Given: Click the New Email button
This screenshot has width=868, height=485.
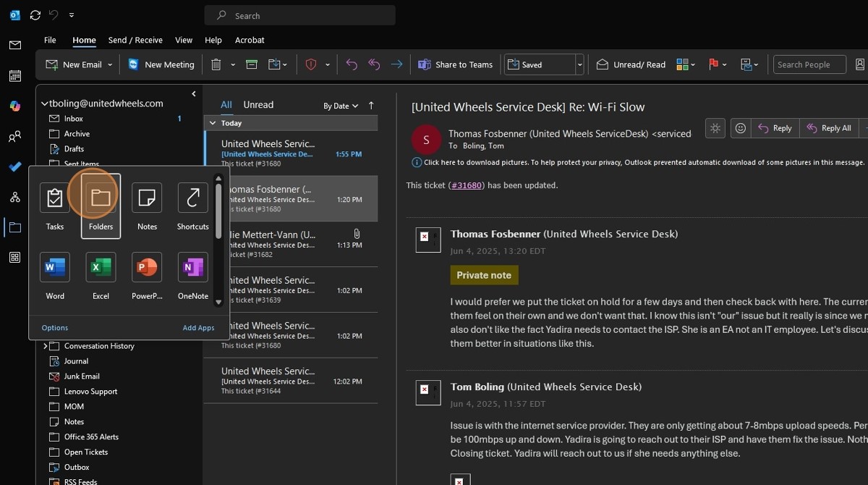Looking at the screenshot, I should coord(74,64).
